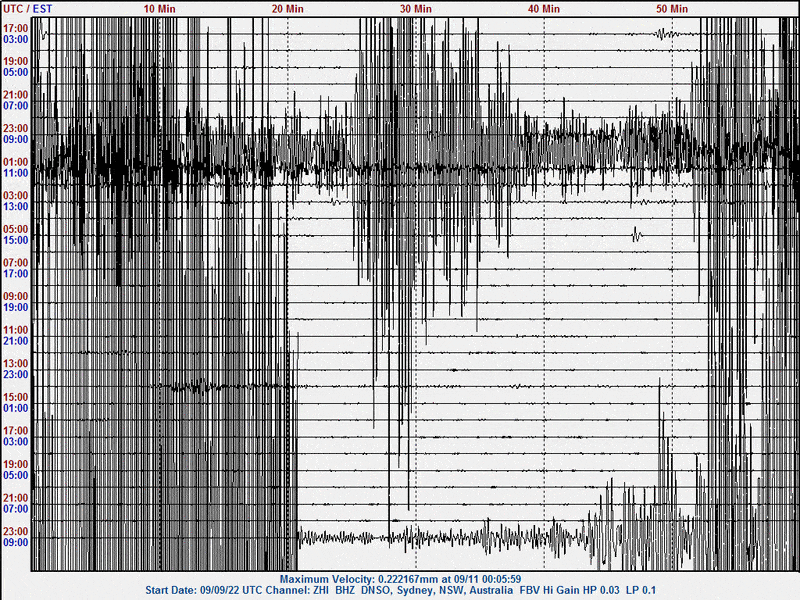The image size is (800, 600).
Task: Select the 30 Min column header
Action: [415, 8]
